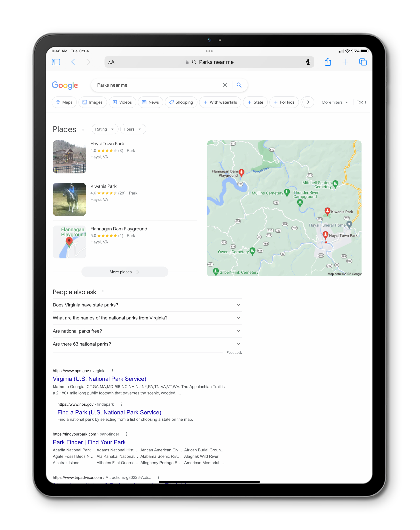Expand 'Are there 63 national parks?' question
Image resolution: width=420 pixels, height=530 pixels.
coord(147,344)
